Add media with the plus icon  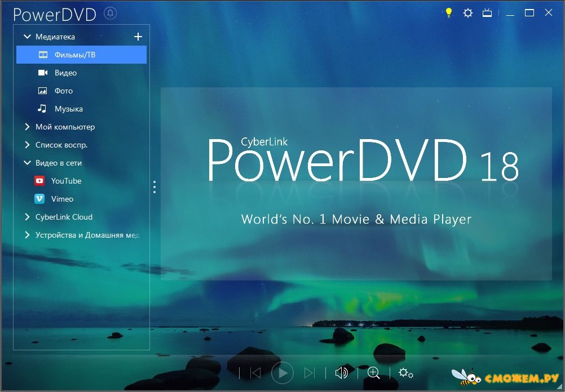click(x=138, y=37)
